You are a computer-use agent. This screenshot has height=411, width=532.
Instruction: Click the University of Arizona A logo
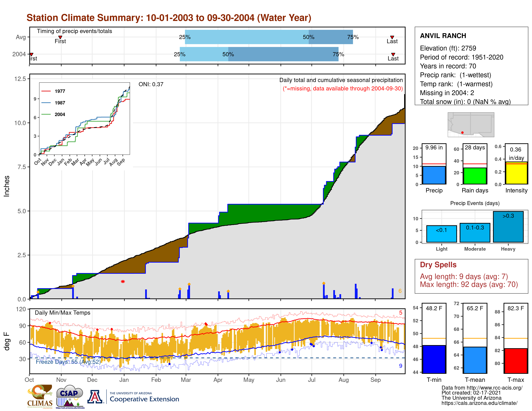click(95, 397)
